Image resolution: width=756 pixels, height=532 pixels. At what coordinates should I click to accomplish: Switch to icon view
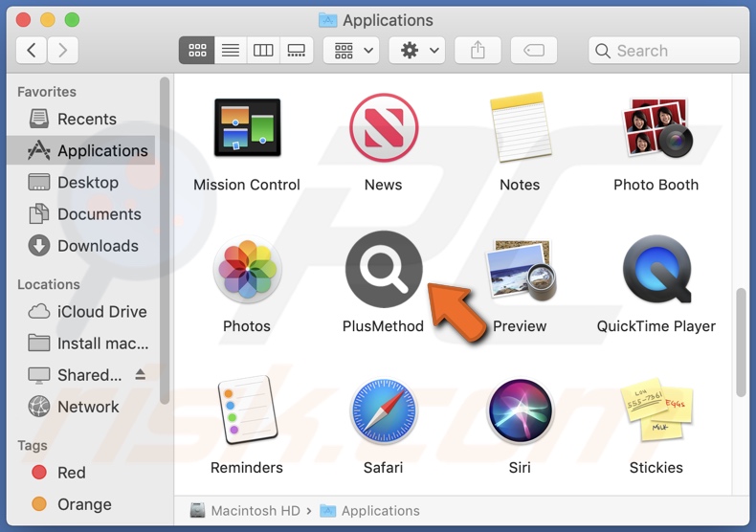[x=197, y=50]
